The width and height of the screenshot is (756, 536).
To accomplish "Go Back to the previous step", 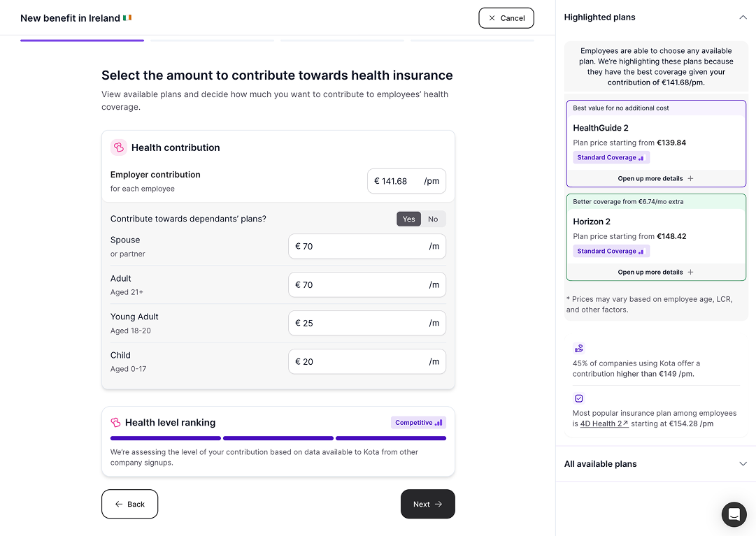I will coord(129,504).
